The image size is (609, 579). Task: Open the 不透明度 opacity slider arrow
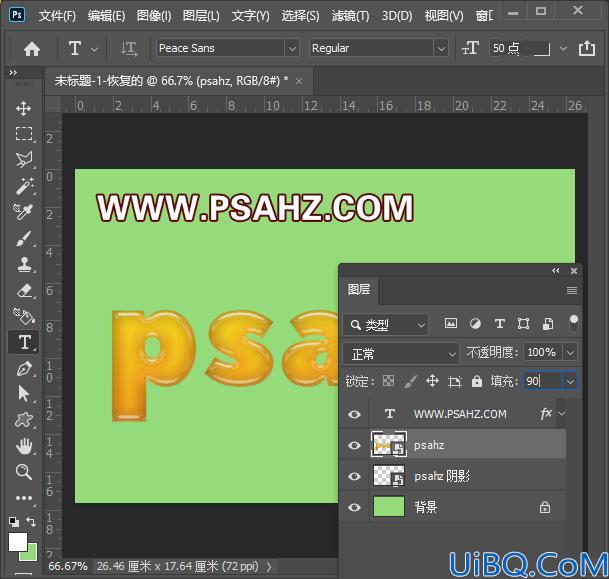570,353
